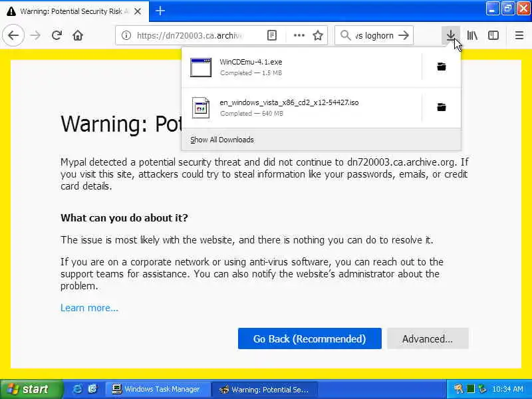Click the search box text field

click(374, 35)
